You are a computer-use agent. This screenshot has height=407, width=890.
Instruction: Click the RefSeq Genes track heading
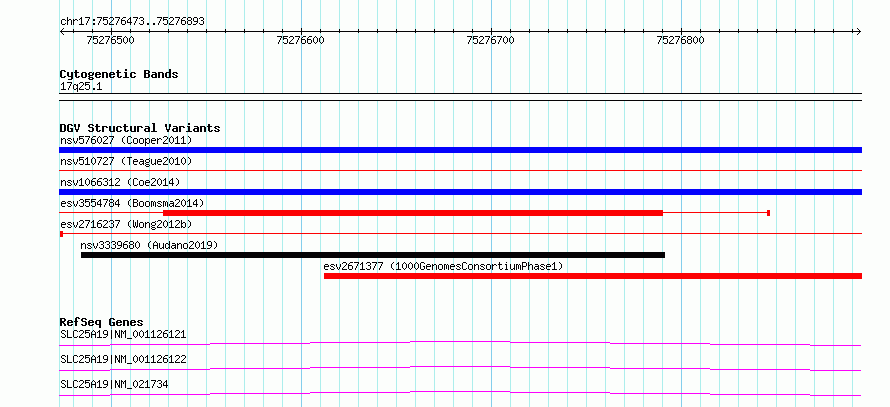pyautogui.click(x=102, y=322)
